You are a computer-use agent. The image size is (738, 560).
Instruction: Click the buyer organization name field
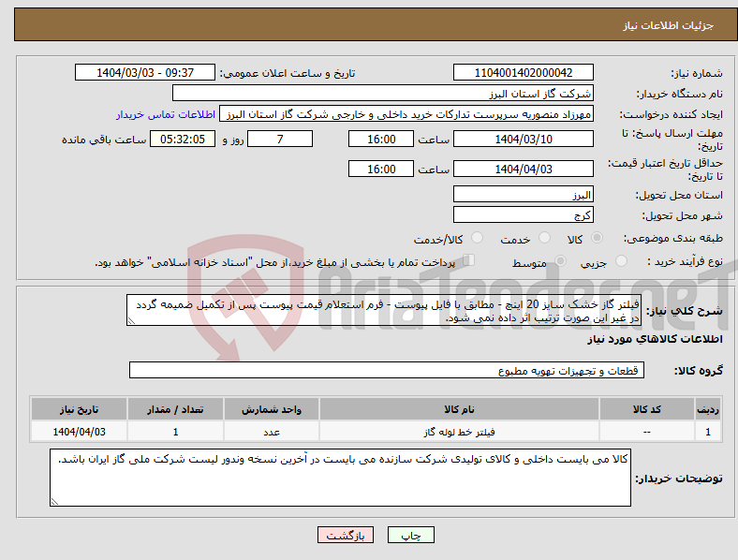383,93
